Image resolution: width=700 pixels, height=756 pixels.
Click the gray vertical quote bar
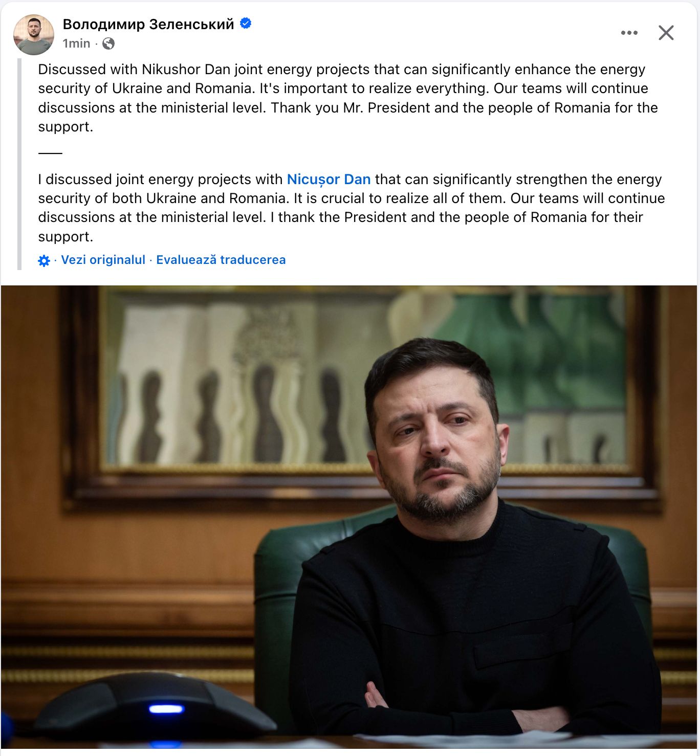[x=19, y=164]
